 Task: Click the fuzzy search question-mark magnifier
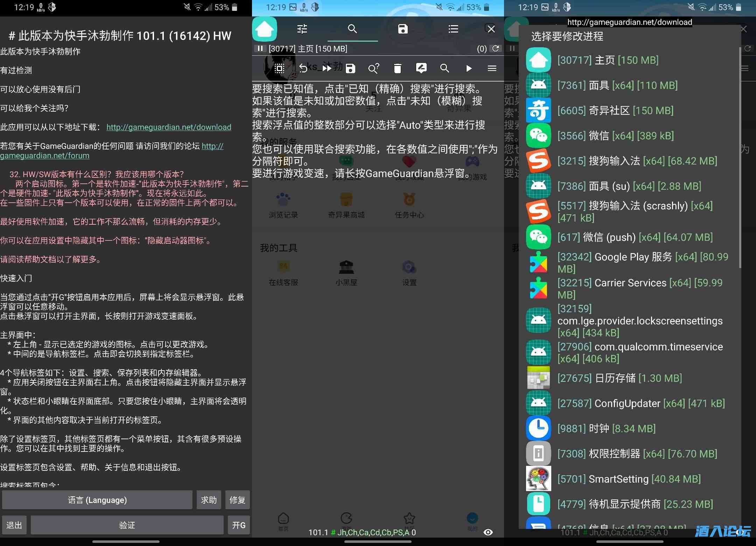tap(373, 68)
